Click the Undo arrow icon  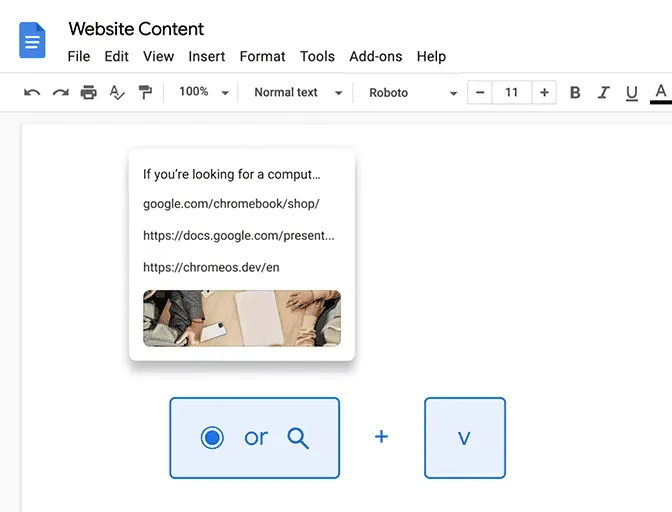(x=32, y=93)
